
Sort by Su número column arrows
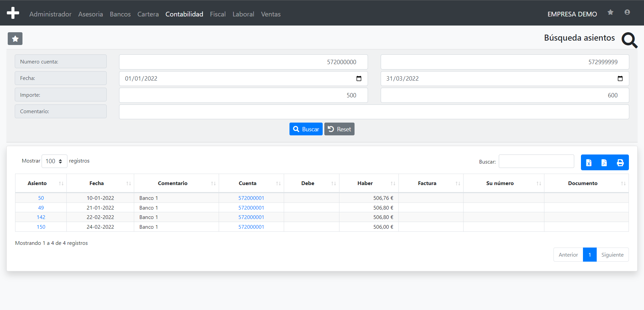coord(539,183)
